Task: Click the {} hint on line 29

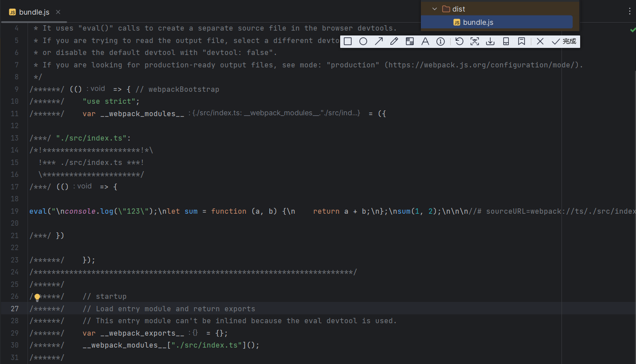Action: 194,333
